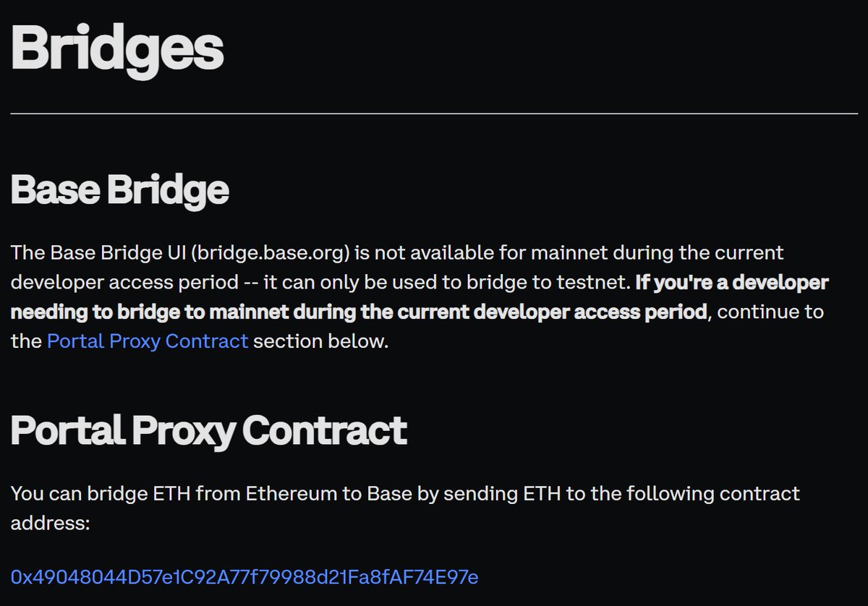Image resolution: width=868 pixels, height=606 pixels.
Task: Click the Base Bridge section heading
Action: click(120, 189)
